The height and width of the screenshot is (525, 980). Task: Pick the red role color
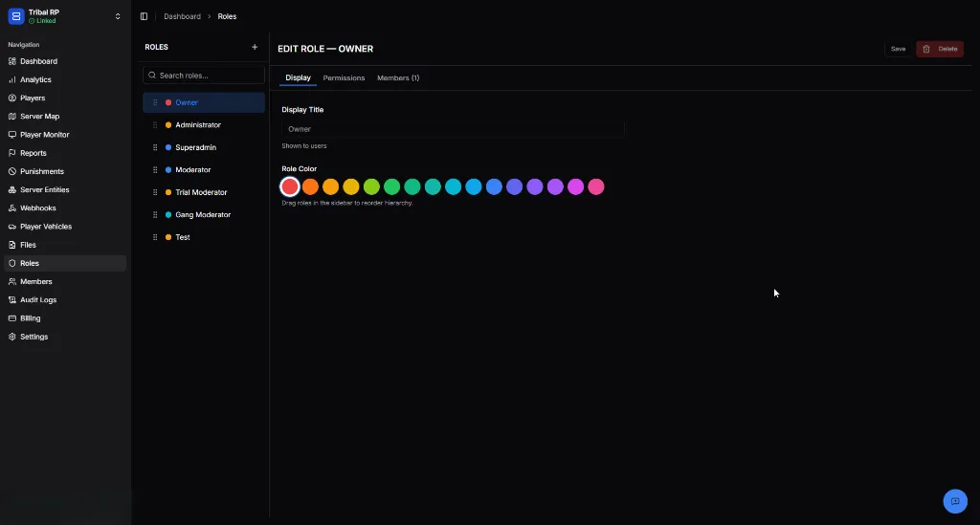point(289,186)
